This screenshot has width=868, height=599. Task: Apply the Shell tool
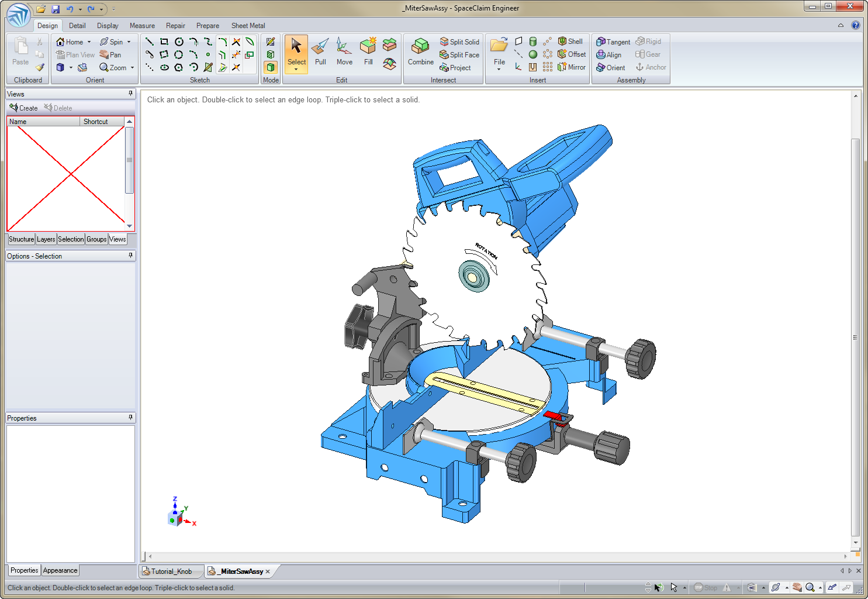pyautogui.click(x=570, y=42)
